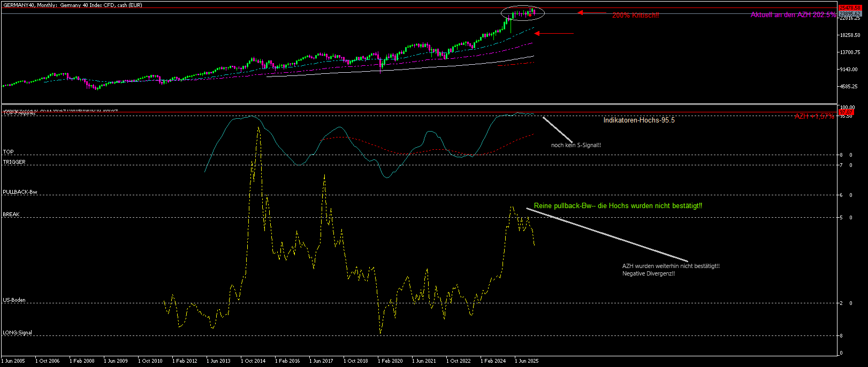Click the 'LONG-Signal' level label
Viewport: 868px width, 367px height.
(x=17, y=333)
